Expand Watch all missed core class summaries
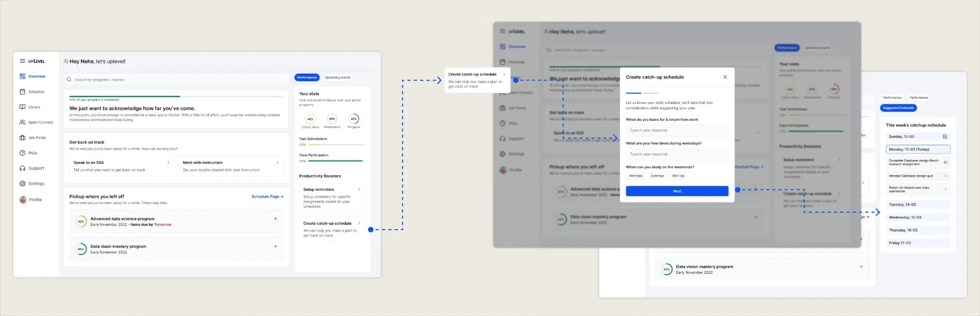 (x=945, y=189)
